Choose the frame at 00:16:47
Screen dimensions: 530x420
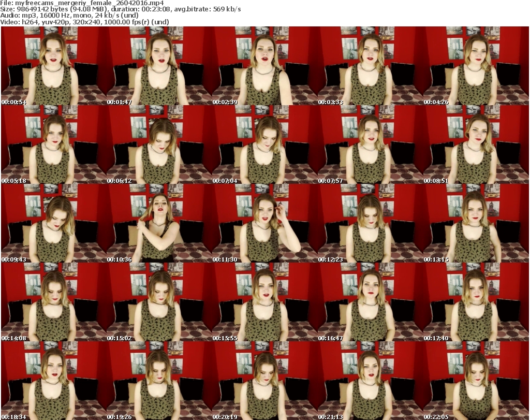coord(370,302)
